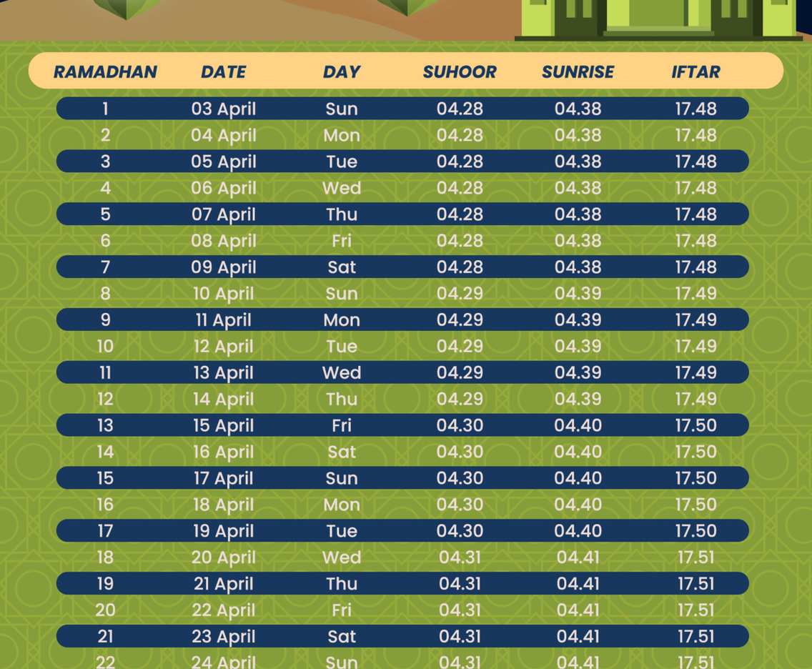Select the date '11 April'

223,320
